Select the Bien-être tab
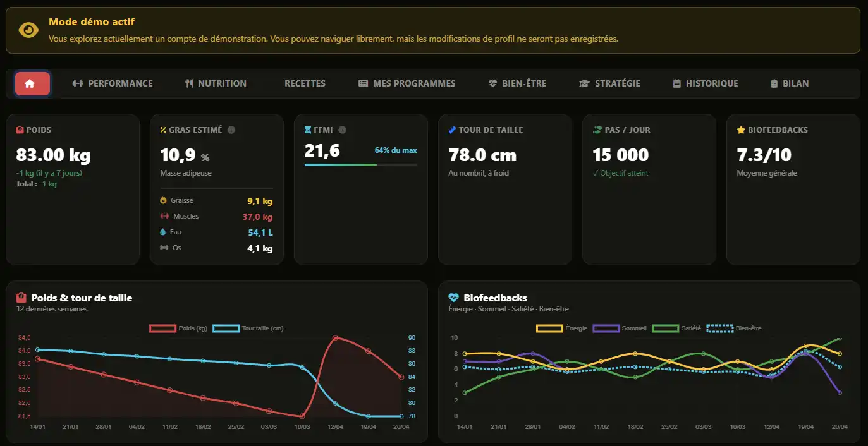The width and height of the screenshot is (868, 446). tap(517, 83)
